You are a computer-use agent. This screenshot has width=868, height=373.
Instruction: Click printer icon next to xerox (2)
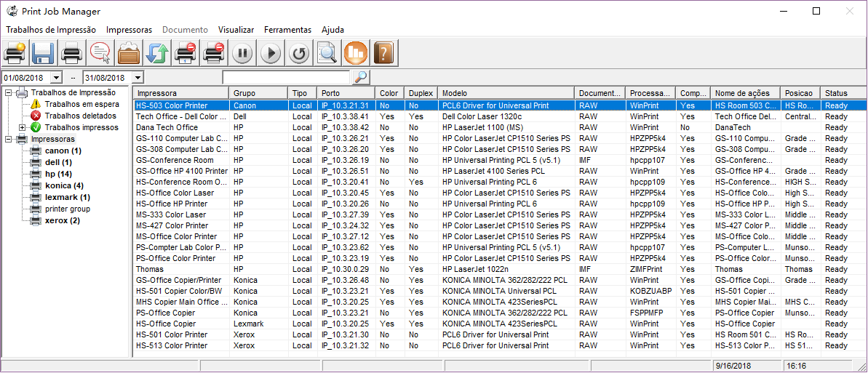[x=36, y=220]
